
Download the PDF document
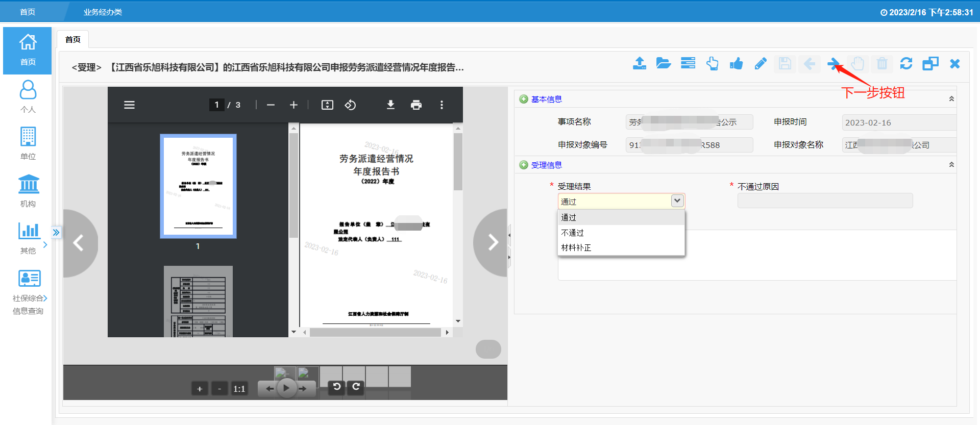coord(390,105)
